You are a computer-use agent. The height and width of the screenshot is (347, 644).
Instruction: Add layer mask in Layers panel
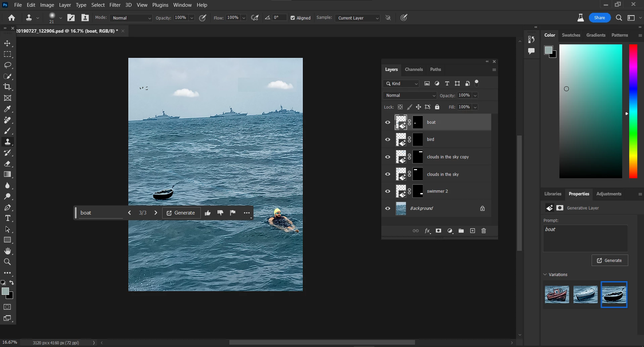(439, 231)
